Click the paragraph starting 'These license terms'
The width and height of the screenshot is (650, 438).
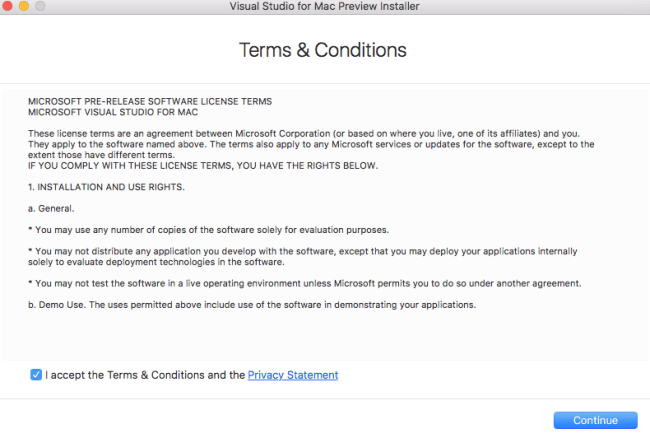310,144
